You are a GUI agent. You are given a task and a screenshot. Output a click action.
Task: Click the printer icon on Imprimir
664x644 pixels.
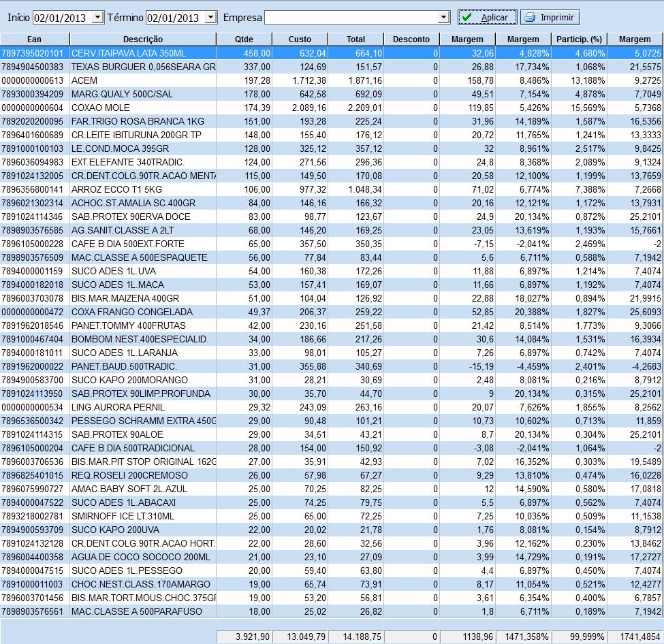point(530,18)
